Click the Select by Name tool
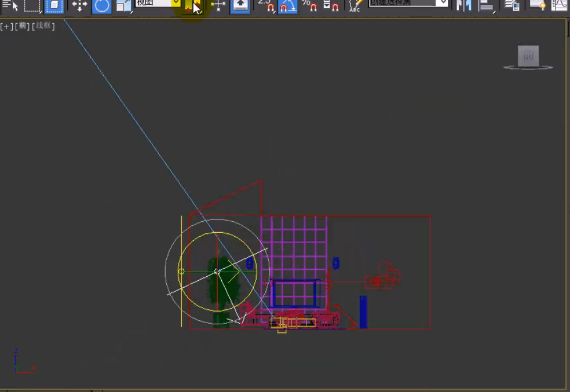The image size is (570, 392). (x=10, y=6)
